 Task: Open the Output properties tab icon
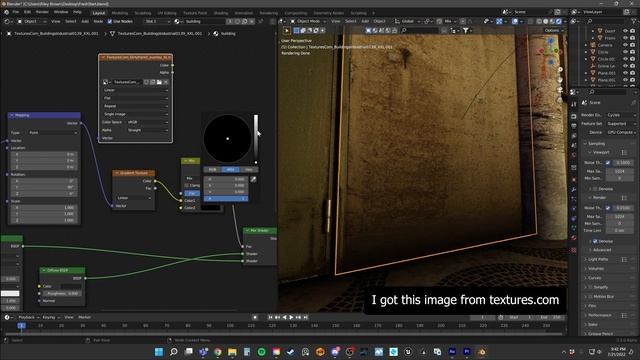point(574,126)
